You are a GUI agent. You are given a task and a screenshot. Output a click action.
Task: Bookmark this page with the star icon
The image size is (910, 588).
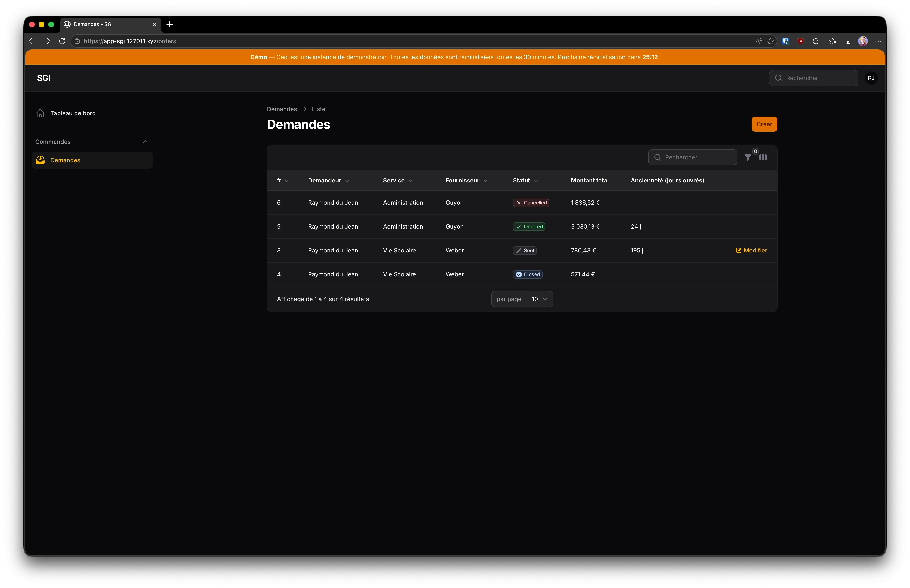(x=770, y=41)
